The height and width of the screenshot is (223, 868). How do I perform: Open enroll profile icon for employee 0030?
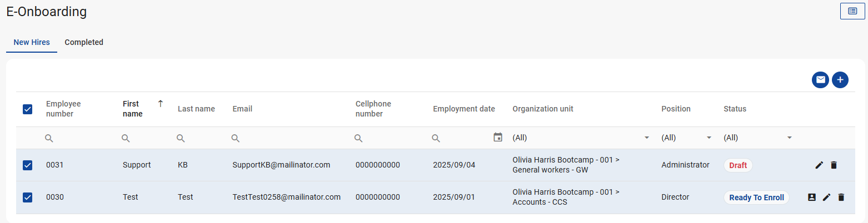pyautogui.click(x=812, y=197)
